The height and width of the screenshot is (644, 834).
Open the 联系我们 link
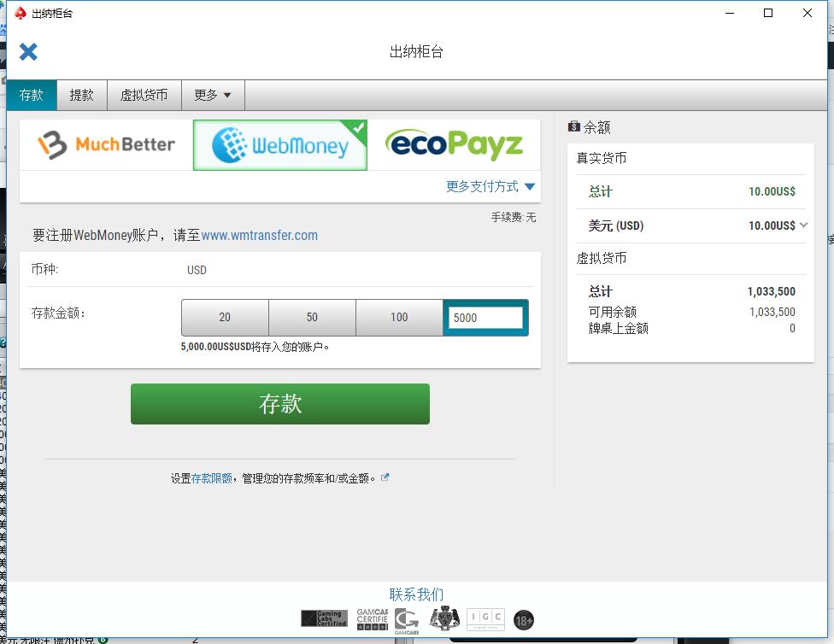416,594
